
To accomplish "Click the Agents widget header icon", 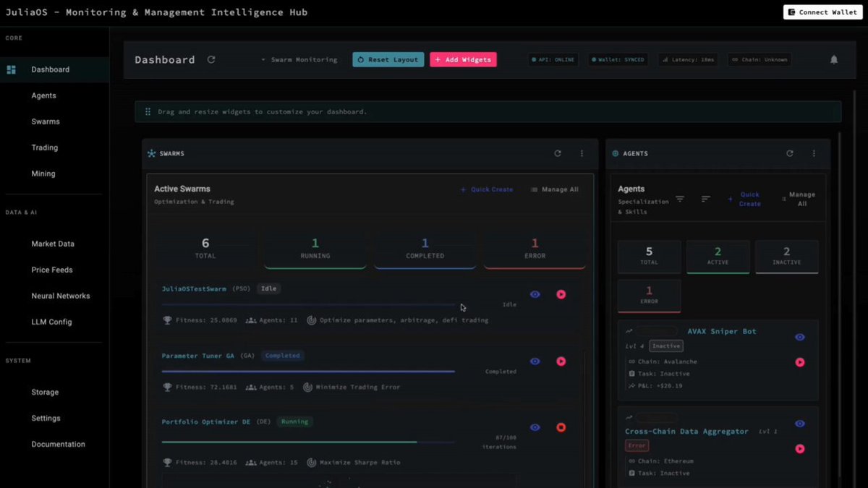I will coord(616,153).
